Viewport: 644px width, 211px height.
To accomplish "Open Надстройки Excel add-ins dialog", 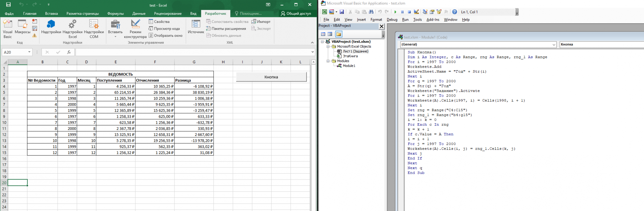I will (x=72, y=28).
